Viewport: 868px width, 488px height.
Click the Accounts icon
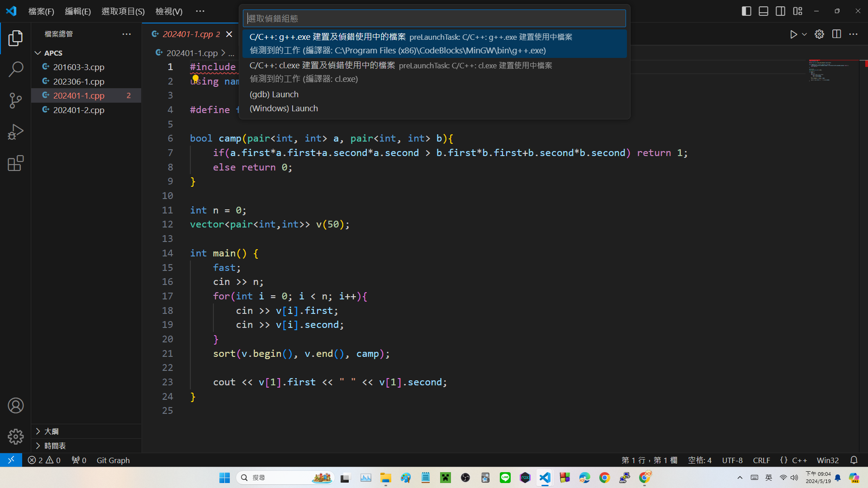[15, 406]
